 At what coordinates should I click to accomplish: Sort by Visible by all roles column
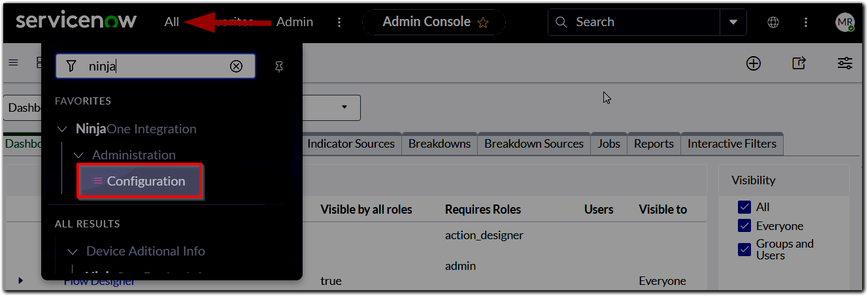[367, 209]
